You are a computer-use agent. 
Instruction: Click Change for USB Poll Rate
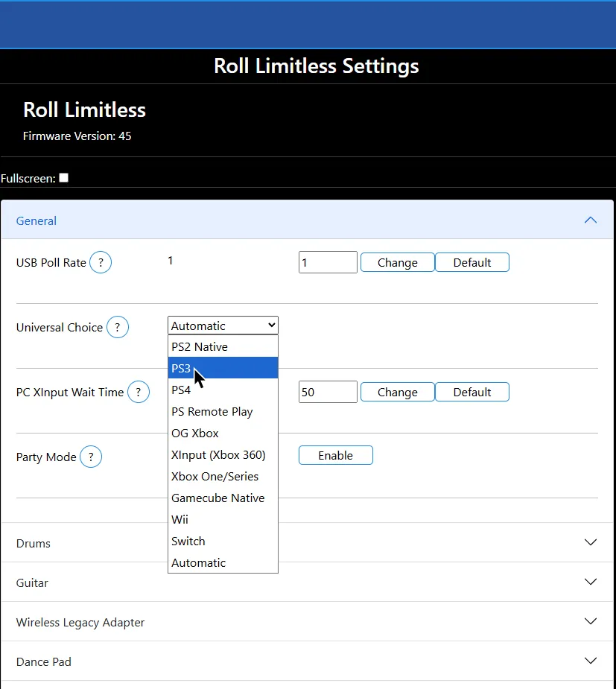click(x=397, y=262)
